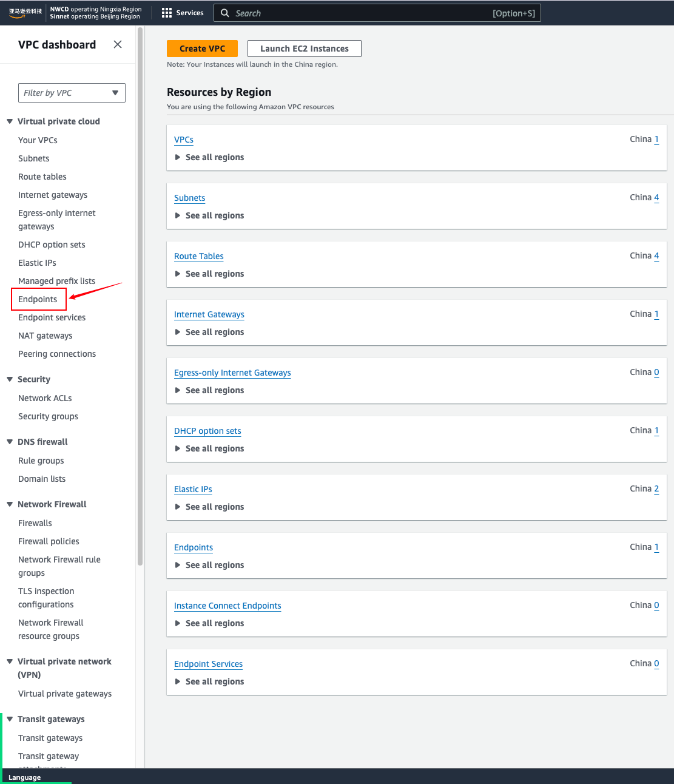The image size is (674, 784).
Task: Select Security groups in the sidebar
Action: pyautogui.click(x=49, y=416)
